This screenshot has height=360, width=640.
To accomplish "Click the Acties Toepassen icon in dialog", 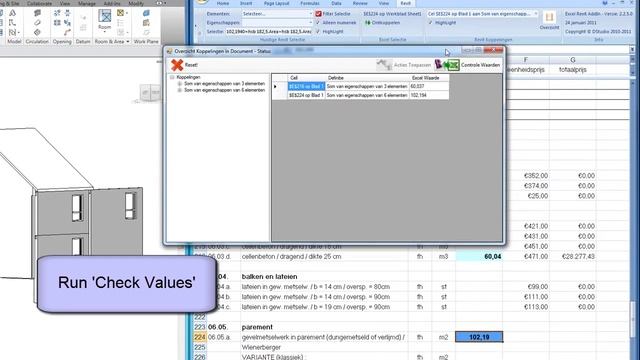I will point(384,65).
